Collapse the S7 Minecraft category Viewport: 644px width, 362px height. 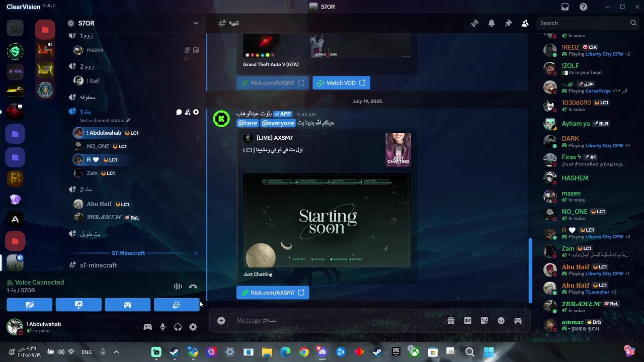pyautogui.click(x=128, y=253)
